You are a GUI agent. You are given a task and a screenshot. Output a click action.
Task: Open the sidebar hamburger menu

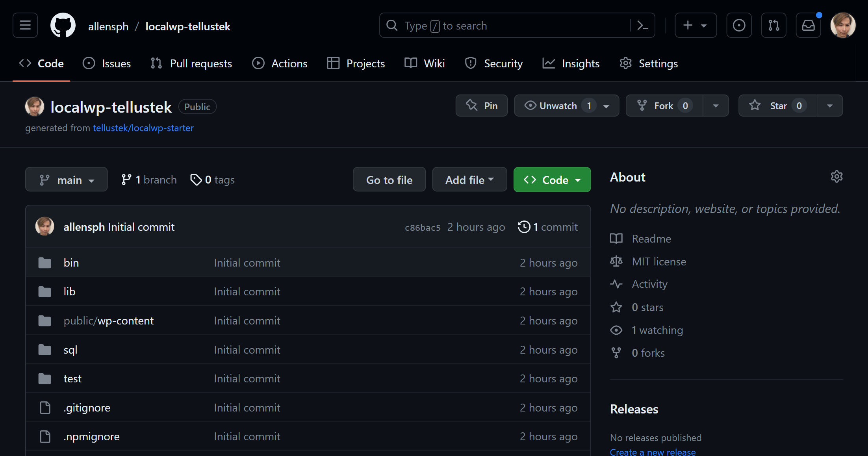(x=24, y=25)
